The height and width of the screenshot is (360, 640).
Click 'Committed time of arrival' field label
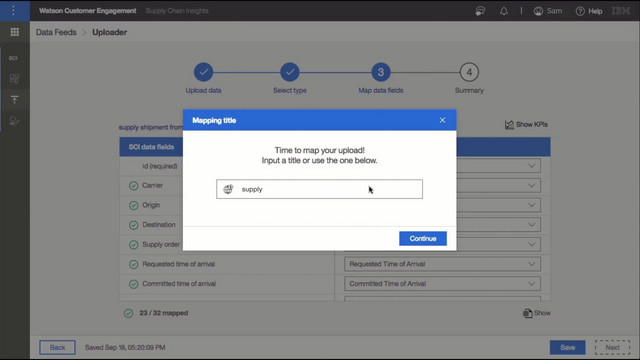tap(179, 284)
